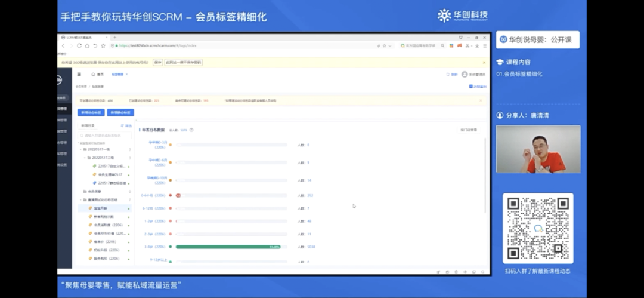The width and height of the screenshot is (644, 298).
Task: Close the 标签管理 page tab
Action: [126, 75]
